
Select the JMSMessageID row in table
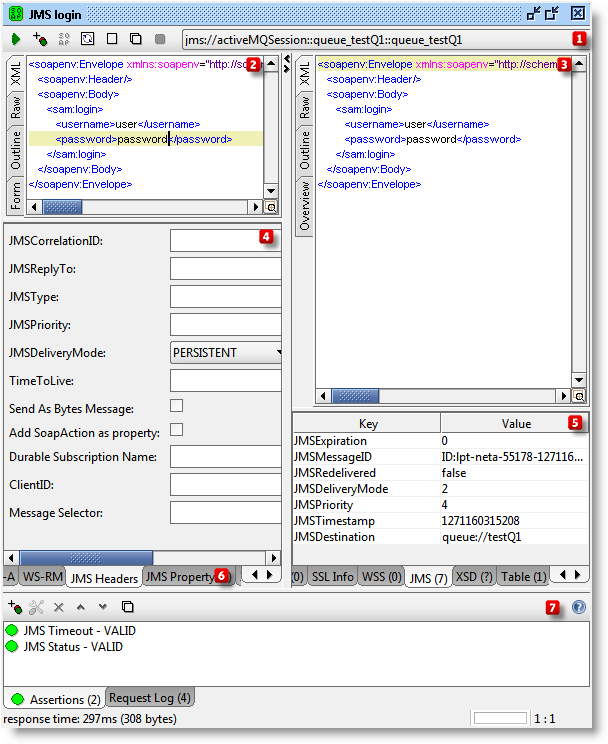coord(440,457)
